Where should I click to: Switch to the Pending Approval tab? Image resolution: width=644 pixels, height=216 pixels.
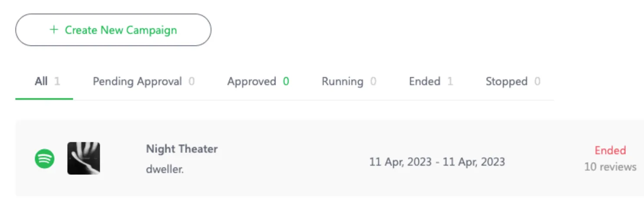(137, 82)
